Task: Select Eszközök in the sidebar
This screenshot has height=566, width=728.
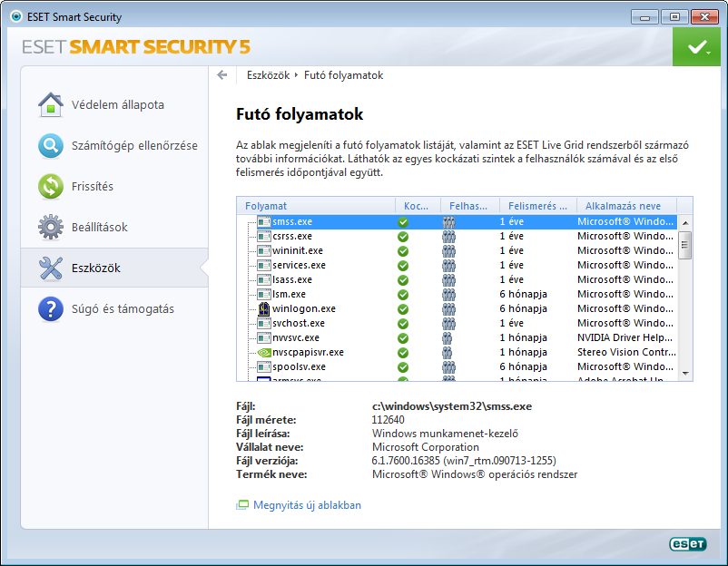Action: (x=114, y=268)
